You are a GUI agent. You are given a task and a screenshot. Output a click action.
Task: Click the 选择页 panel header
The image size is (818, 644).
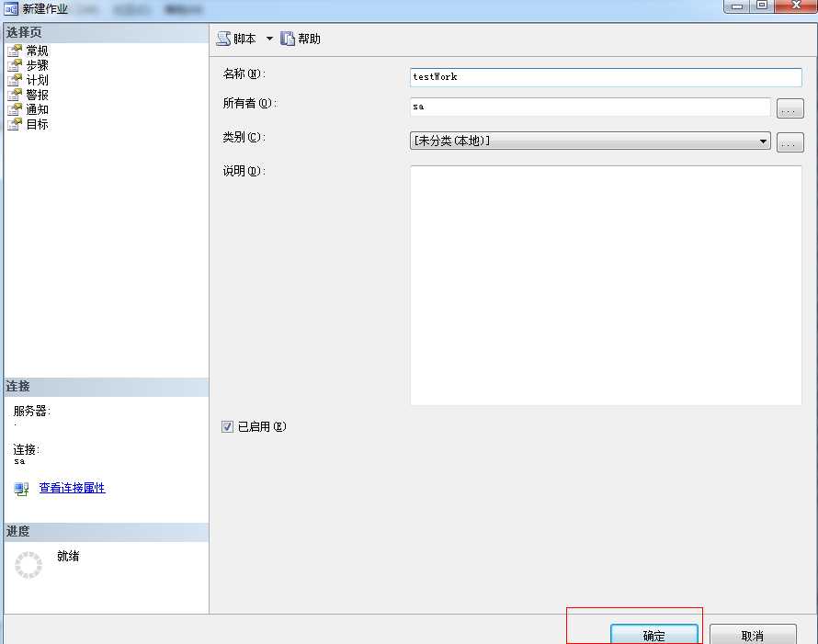point(107,32)
